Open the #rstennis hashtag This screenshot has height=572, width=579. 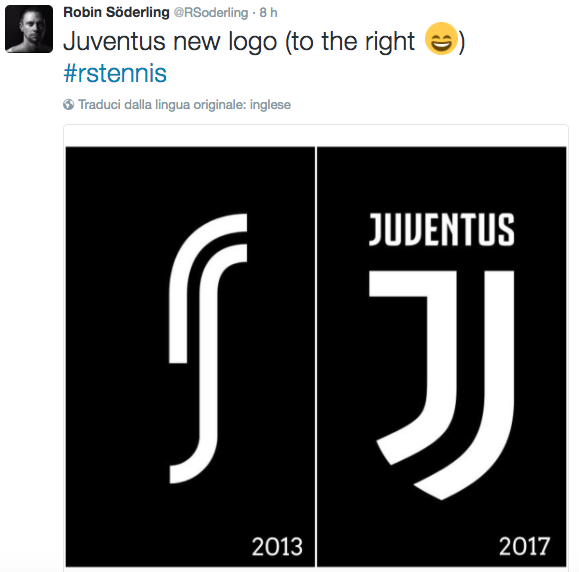point(115,73)
